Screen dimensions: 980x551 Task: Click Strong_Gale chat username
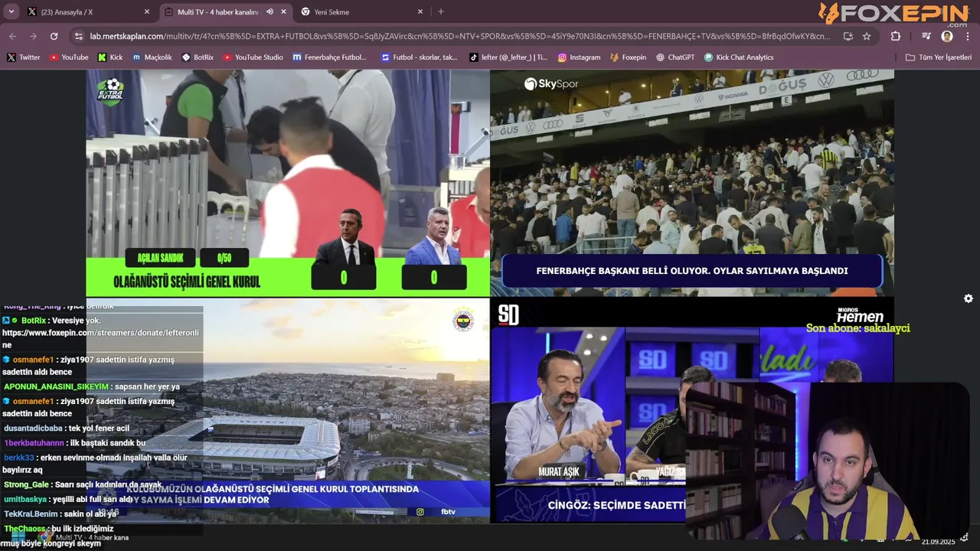27,484
